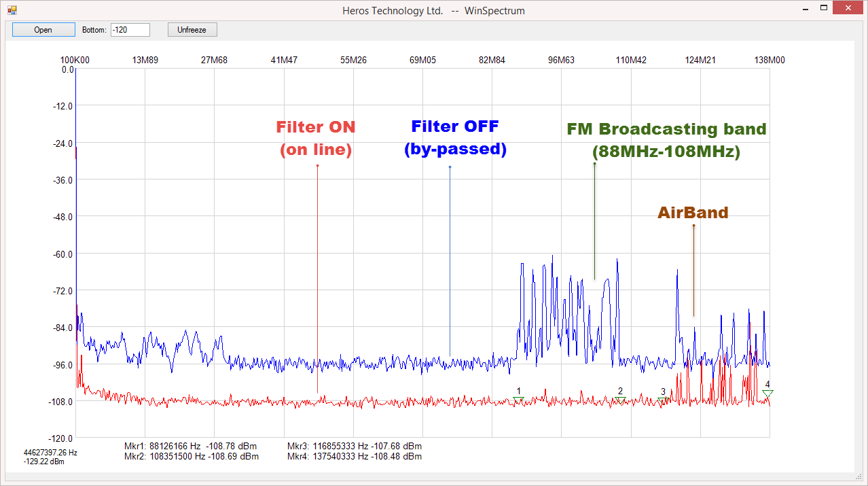Select the Mkr1 frequency readout text
Screen dimensions: 868x486
click(189, 446)
